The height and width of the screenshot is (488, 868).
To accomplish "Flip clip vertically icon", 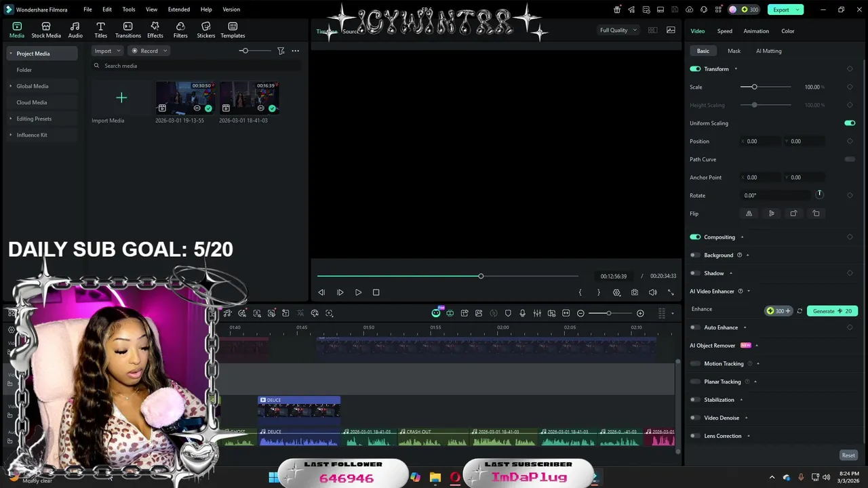I will [771, 213].
